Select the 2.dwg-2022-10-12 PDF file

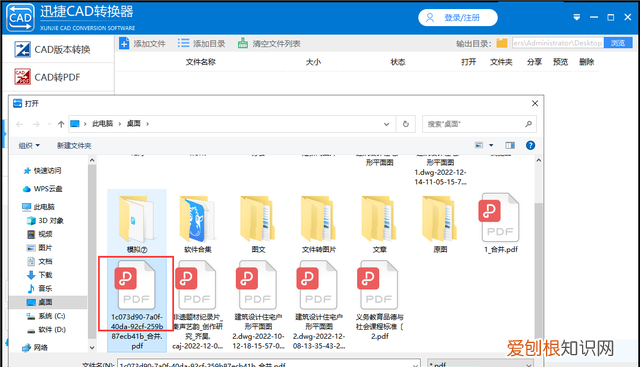click(x=258, y=305)
